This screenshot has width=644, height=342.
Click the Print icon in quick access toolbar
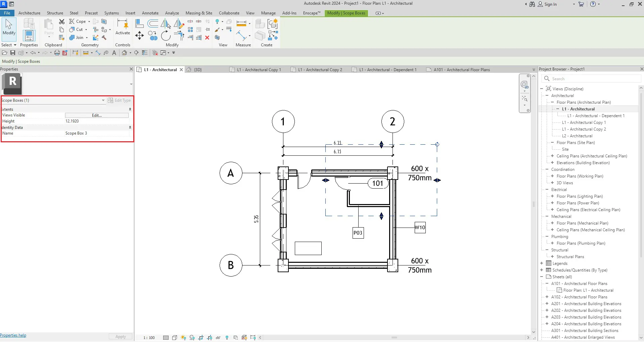pyautogui.click(x=57, y=53)
